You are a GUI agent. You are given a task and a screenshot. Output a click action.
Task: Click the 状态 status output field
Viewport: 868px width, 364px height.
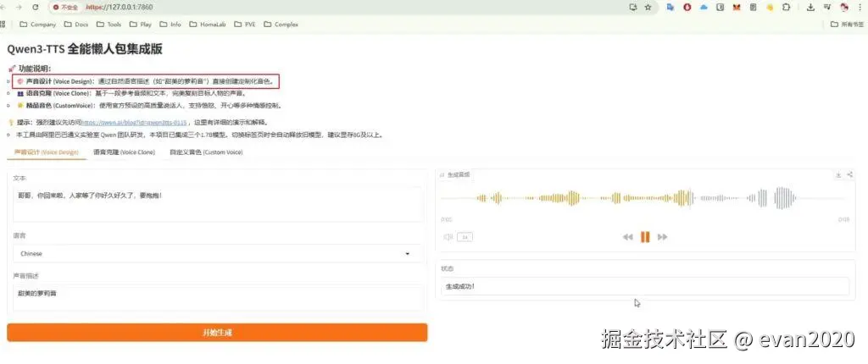coord(645,286)
